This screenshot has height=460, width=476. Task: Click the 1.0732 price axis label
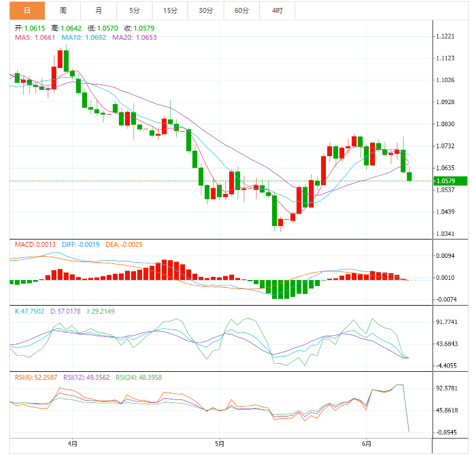445,146
